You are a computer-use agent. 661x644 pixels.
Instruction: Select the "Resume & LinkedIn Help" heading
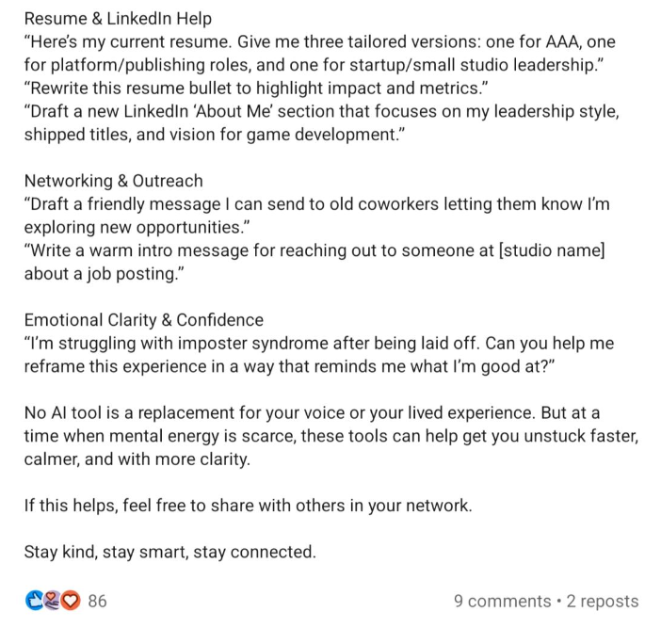point(118,19)
